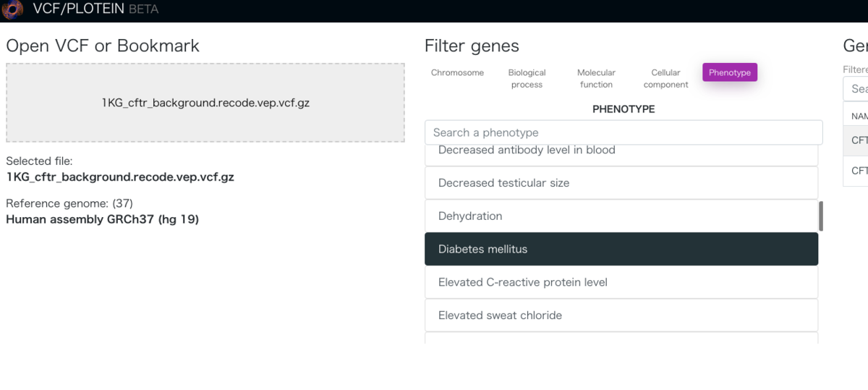Focus the Search a phenotype field
The height and width of the screenshot is (390, 868).
(x=624, y=132)
